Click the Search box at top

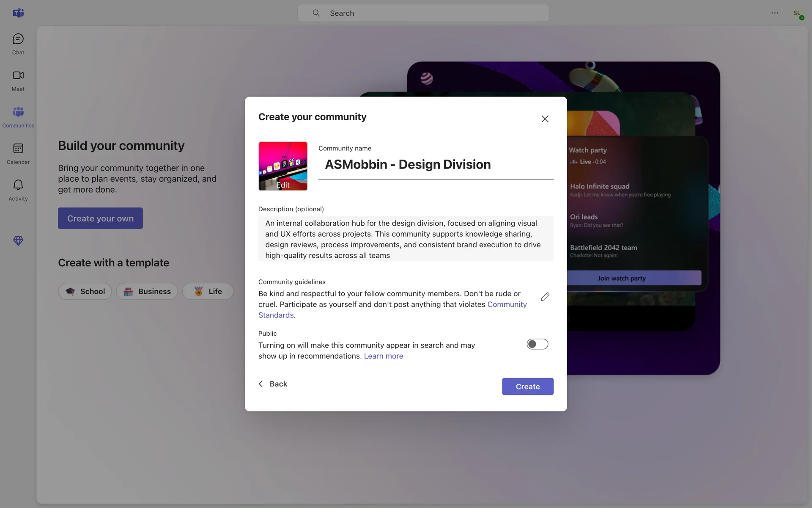pyautogui.click(x=423, y=13)
